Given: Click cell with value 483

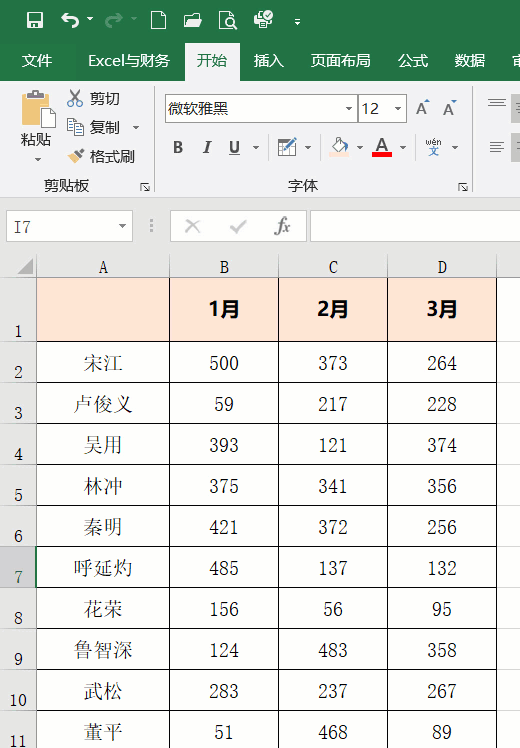Looking at the screenshot, I should (333, 650).
